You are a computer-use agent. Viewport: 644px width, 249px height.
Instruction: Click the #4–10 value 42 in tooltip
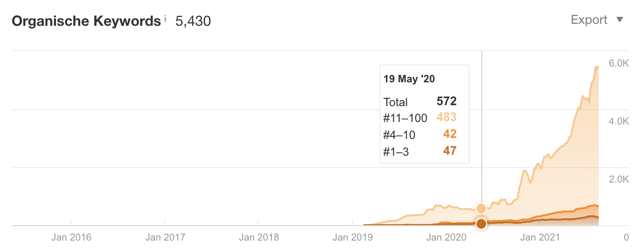(x=450, y=134)
